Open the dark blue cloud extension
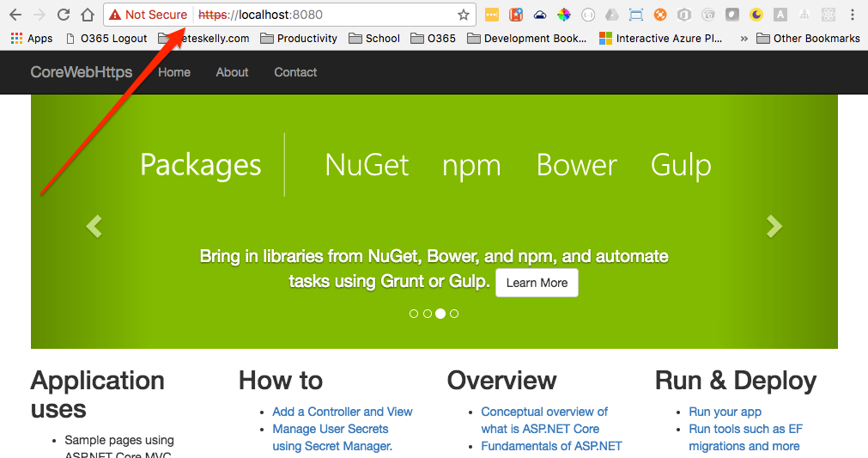This screenshot has width=868, height=458. [x=540, y=15]
